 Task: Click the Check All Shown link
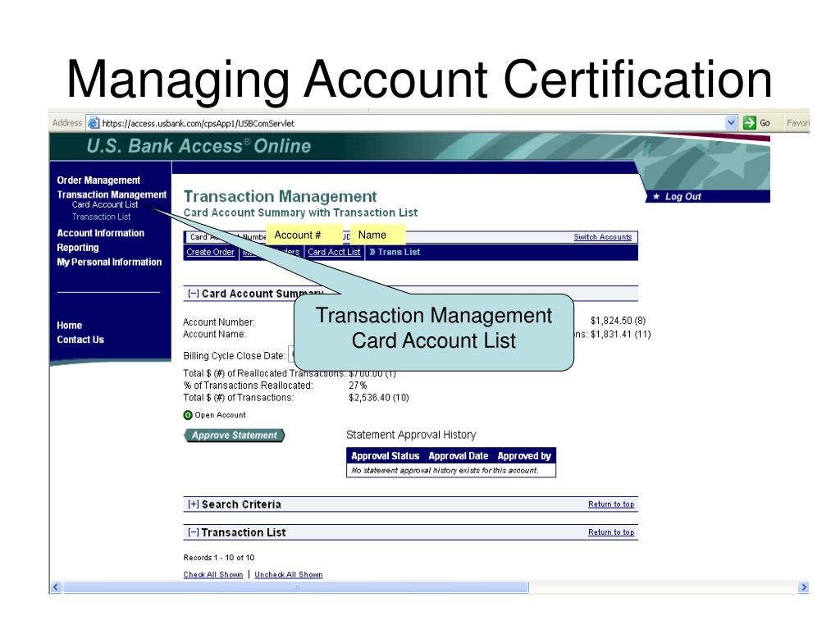pos(213,575)
